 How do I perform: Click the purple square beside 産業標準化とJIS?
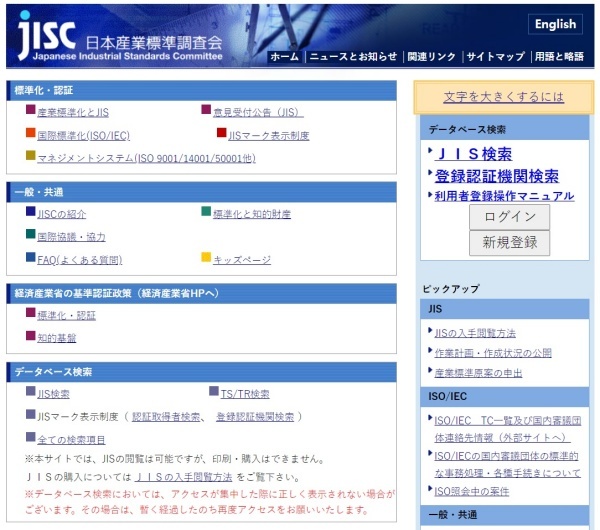[30, 111]
